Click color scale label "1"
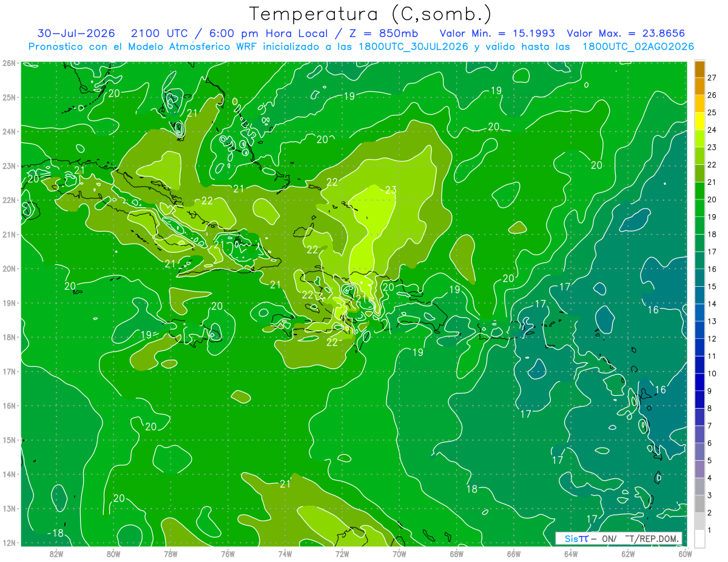The height and width of the screenshot is (562, 728). coord(710,530)
